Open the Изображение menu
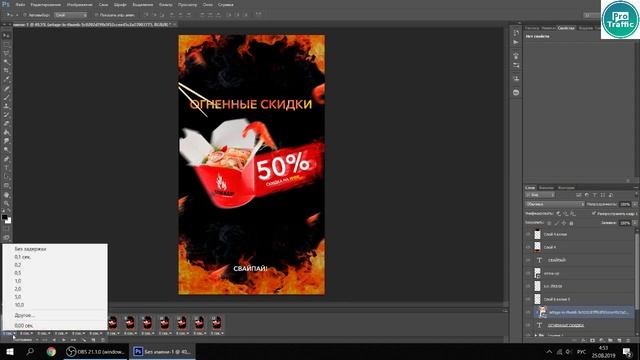This screenshot has width=640, height=360. [x=79, y=4]
